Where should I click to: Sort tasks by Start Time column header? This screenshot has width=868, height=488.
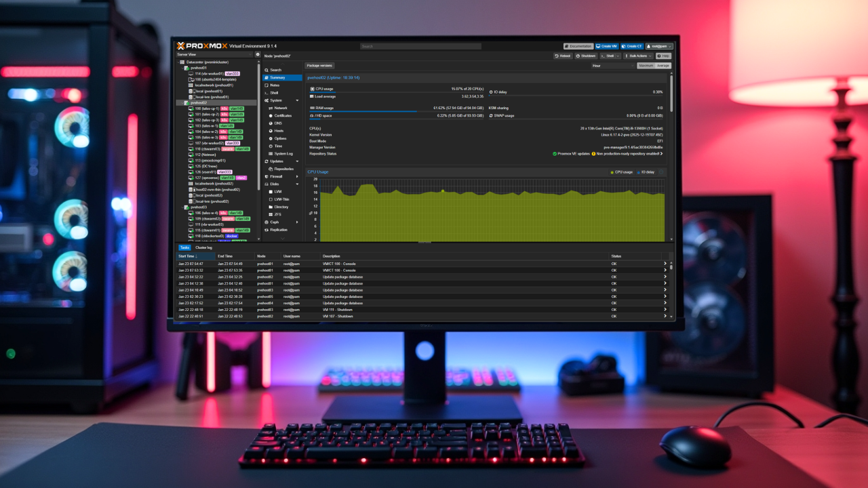pos(196,256)
